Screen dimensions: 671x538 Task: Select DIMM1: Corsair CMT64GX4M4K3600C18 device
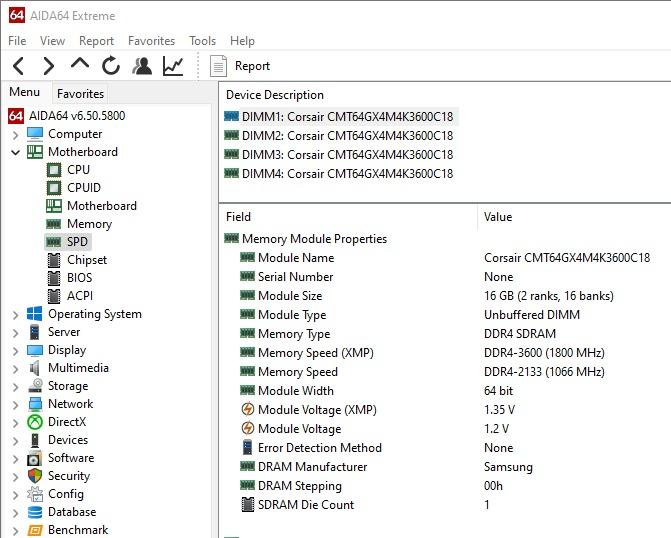click(x=341, y=116)
